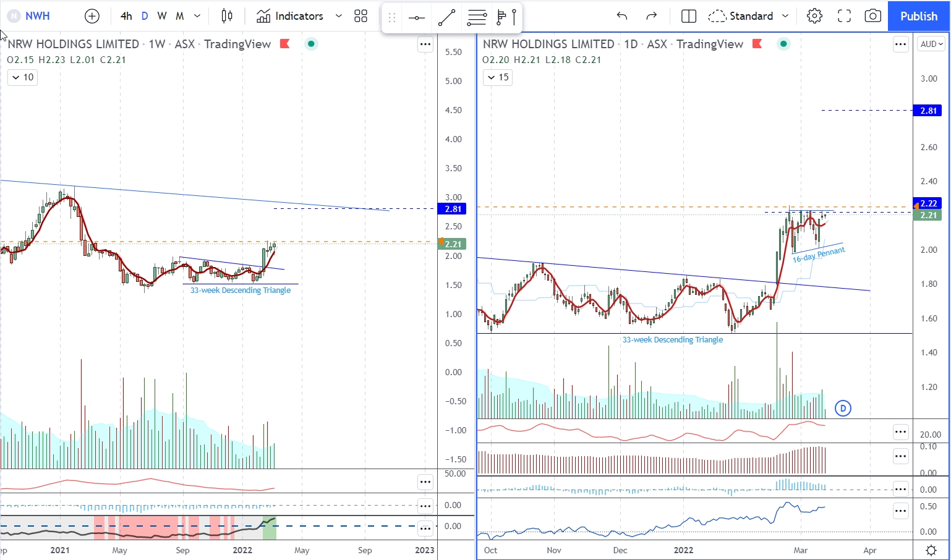Click the 2.81 price label on weekly chart axis
Image resolution: width=951 pixels, height=560 pixels.
click(x=453, y=209)
